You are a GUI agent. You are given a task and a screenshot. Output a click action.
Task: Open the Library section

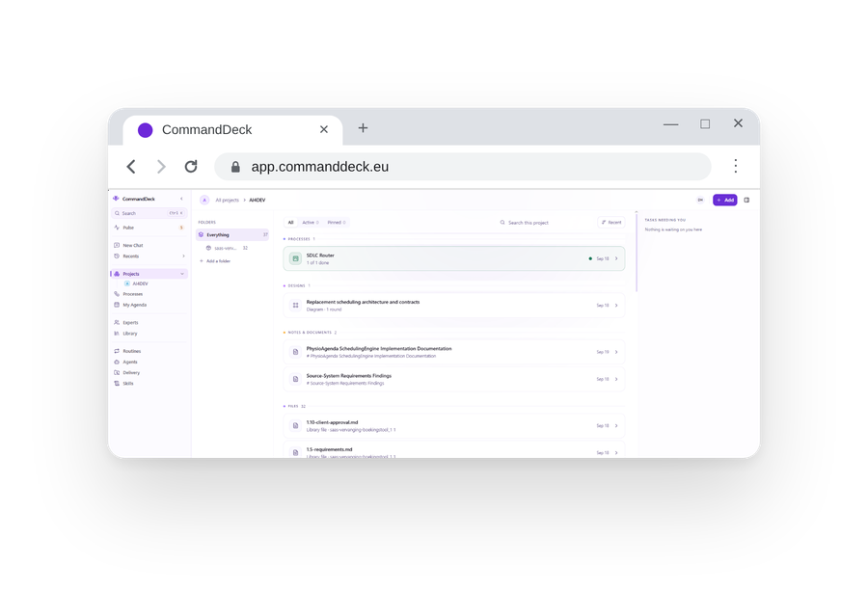(149, 334)
